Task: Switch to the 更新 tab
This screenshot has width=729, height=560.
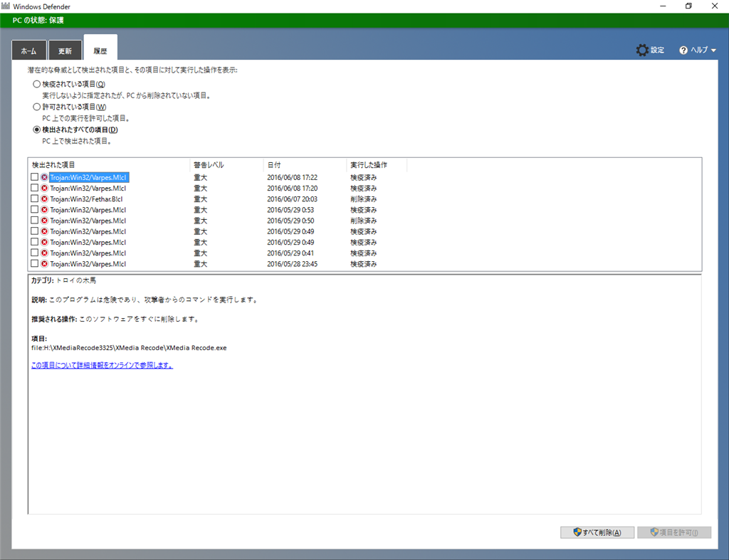Action: click(65, 51)
